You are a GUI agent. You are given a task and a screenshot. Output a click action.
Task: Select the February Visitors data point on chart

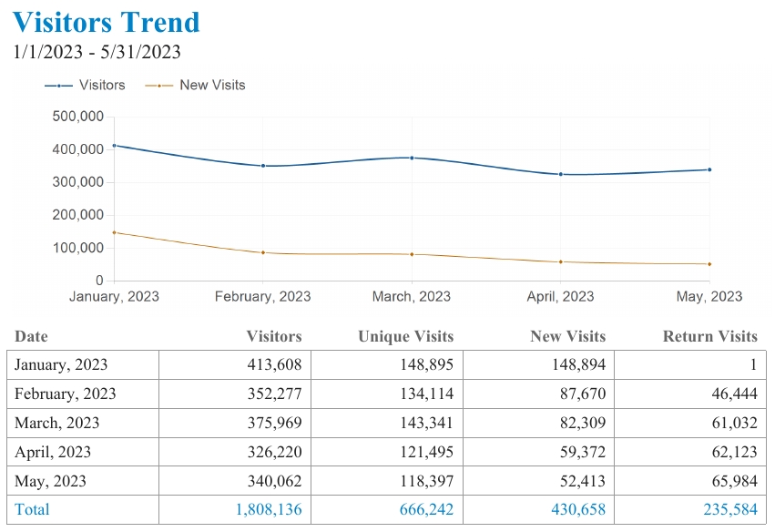pos(263,166)
